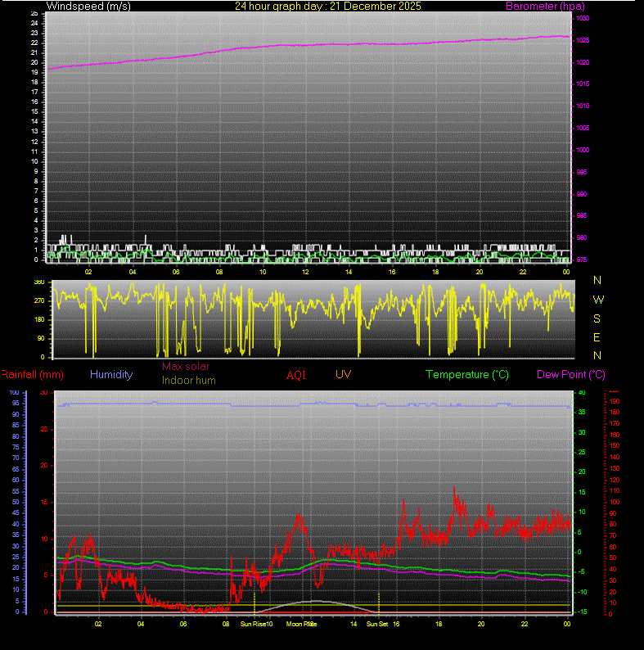
Task: Click the 1015 barometer scale value
Action: [583, 84]
